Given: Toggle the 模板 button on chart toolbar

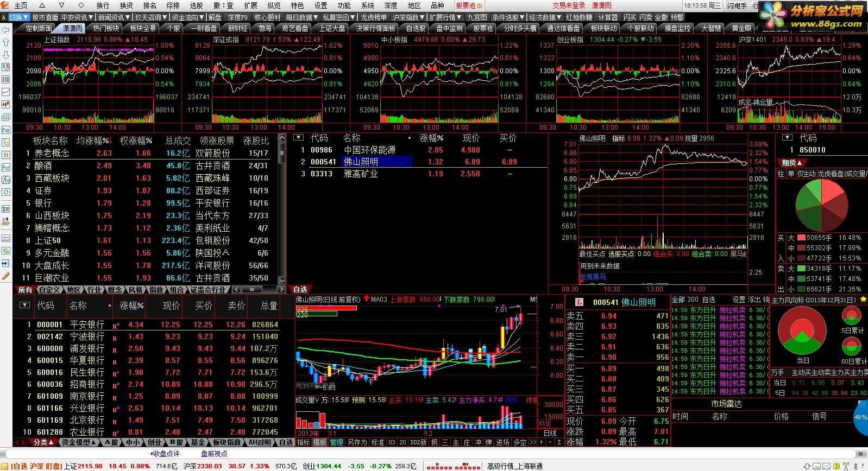Looking at the screenshot, I should pyautogui.click(x=320, y=442).
